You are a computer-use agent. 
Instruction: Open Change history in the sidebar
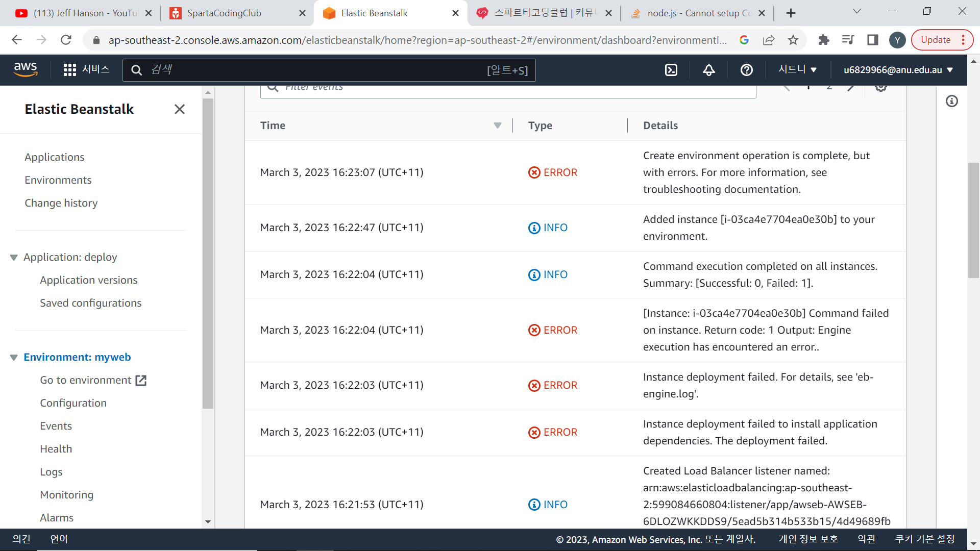tap(61, 203)
